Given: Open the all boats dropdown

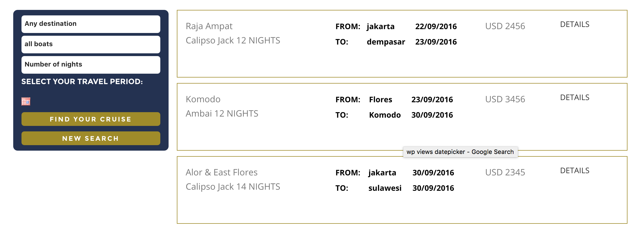Looking at the screenshot, I should click(90, 44).
